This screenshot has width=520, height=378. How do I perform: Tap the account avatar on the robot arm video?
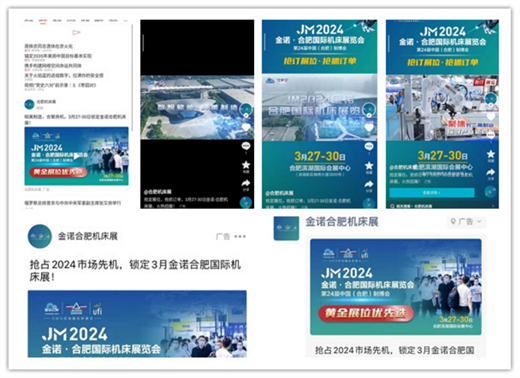(x=491, y=99)
